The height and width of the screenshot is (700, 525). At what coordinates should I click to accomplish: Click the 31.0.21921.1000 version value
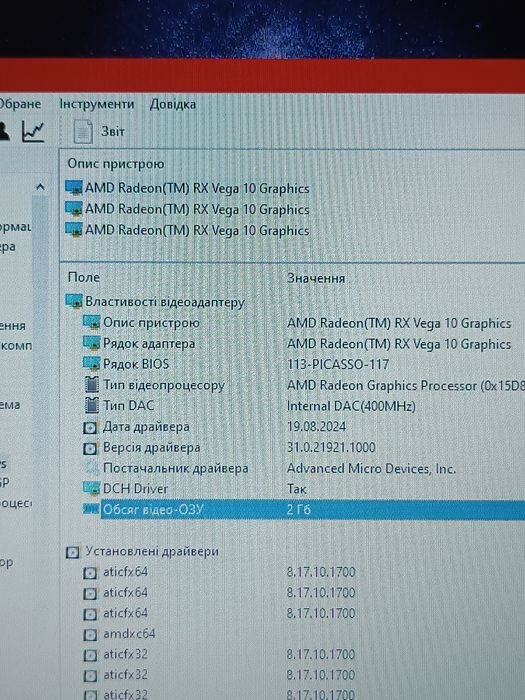[x=331, y=447]
